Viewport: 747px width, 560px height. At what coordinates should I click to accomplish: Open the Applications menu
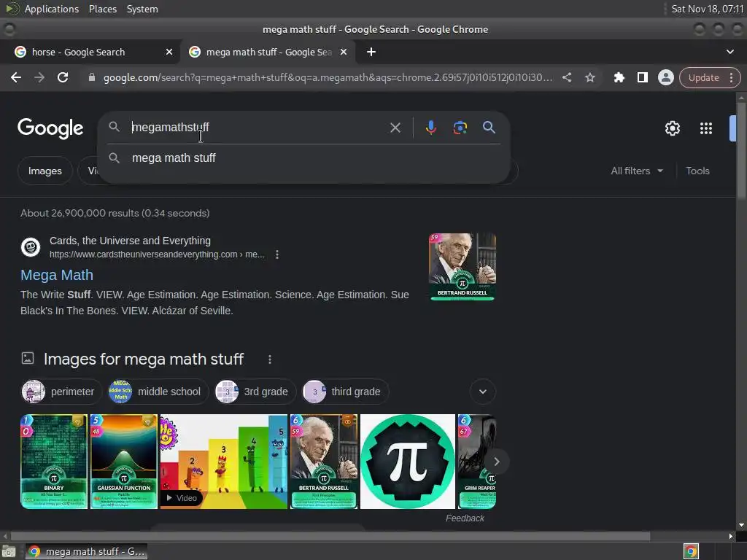click(52, 9)
